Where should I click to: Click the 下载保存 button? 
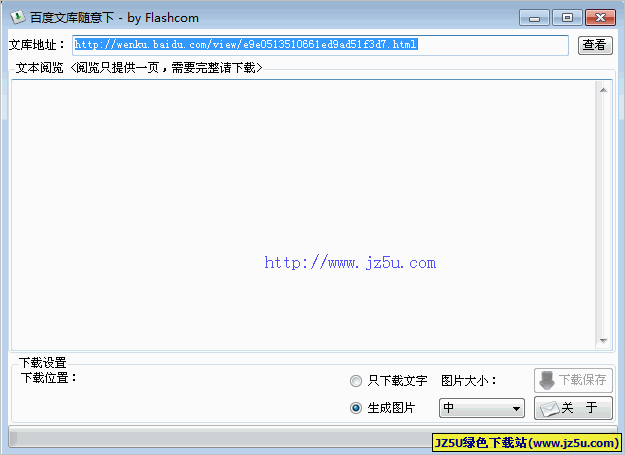pyautogui.click(x=573, y=380)
